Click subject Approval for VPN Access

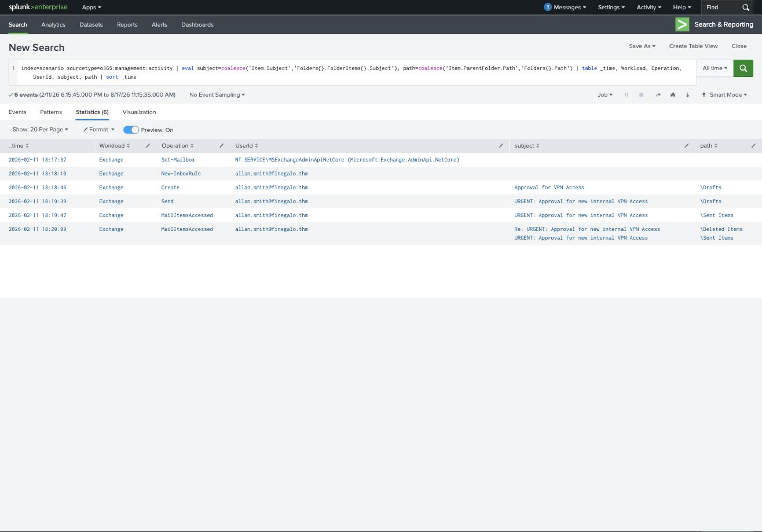549,188
